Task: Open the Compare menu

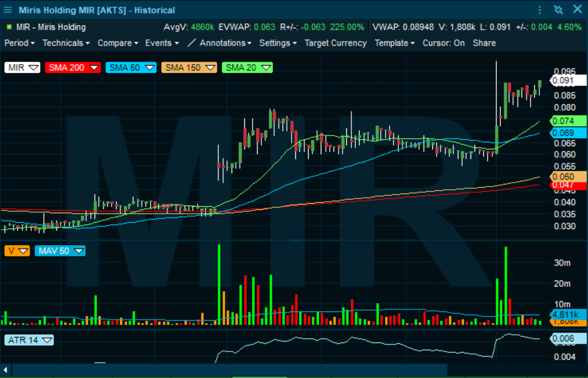Action: (x=118, y=43)
